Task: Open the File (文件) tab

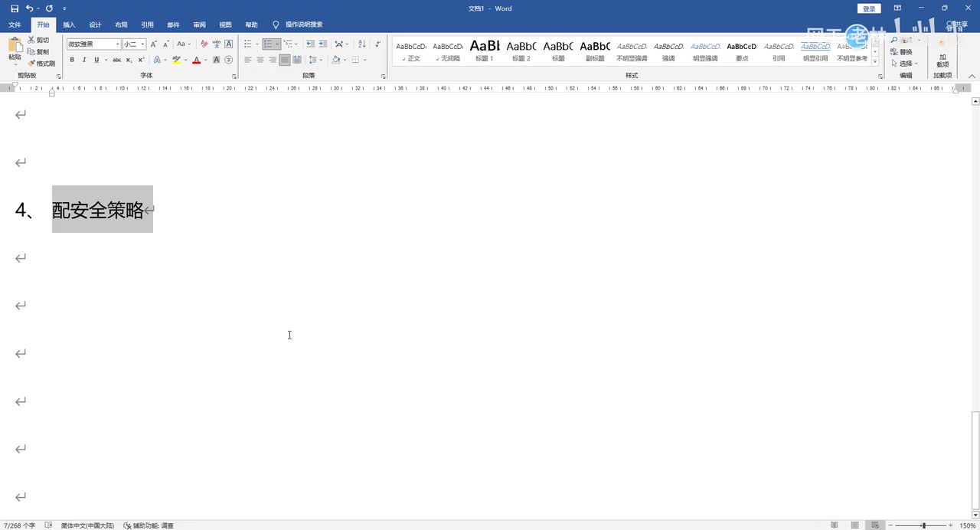Action: 15,25
